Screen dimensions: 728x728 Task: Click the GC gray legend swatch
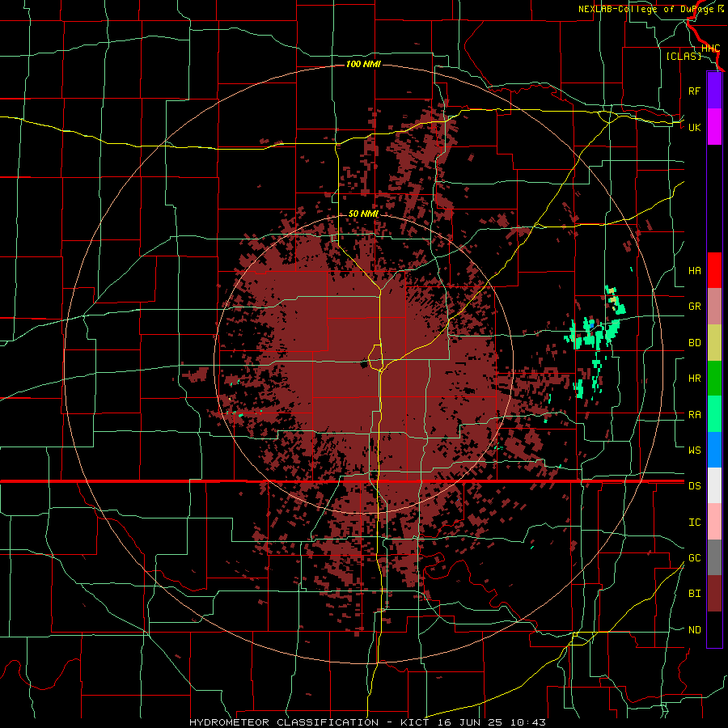(714, 557)
